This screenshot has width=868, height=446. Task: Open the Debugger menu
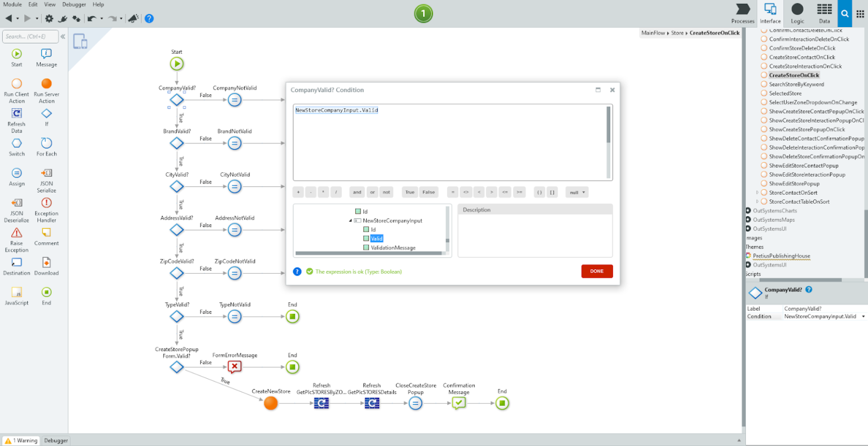coord(74,4)
